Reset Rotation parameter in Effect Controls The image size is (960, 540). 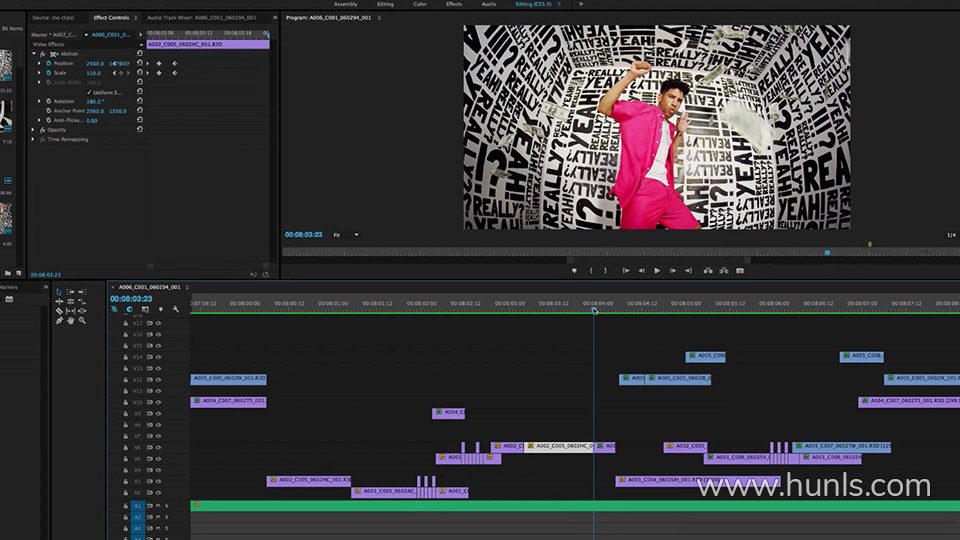point(140,101)
